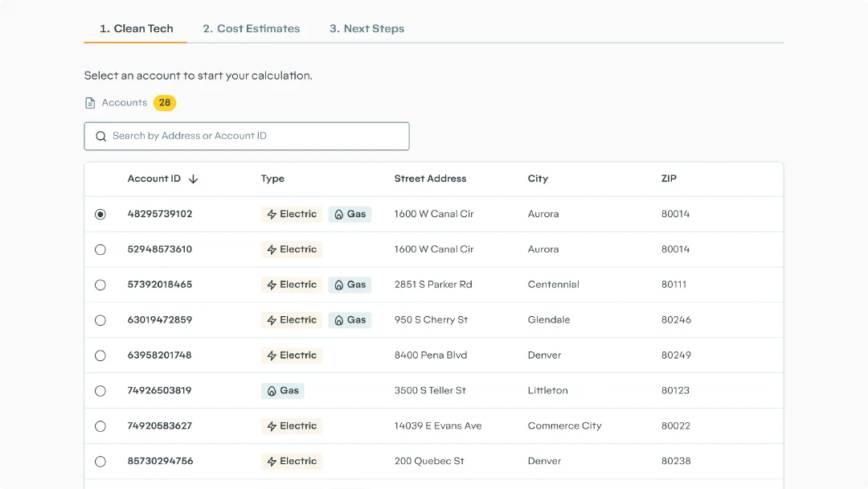Click account ID 57392018465
Screen dimensions: 868x489
[160, 285]
